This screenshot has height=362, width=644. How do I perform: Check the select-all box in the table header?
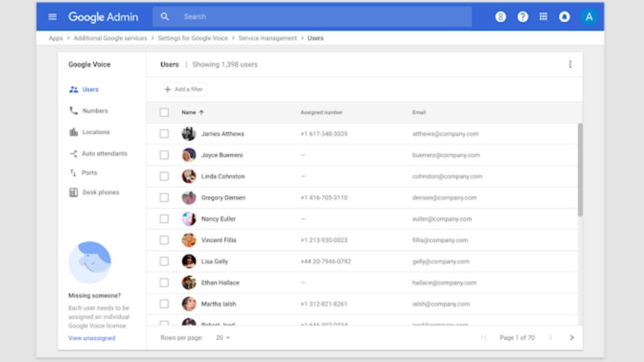coord(164,112)
